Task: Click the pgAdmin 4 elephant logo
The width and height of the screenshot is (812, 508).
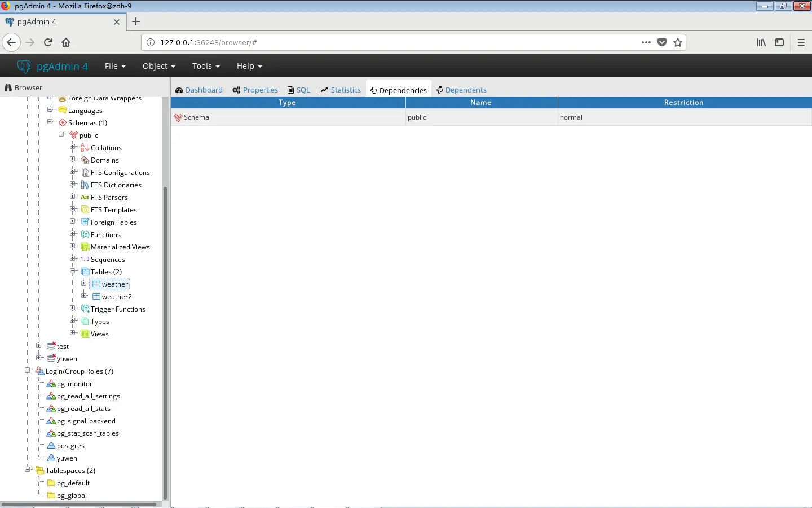Action: coord(24,66)
